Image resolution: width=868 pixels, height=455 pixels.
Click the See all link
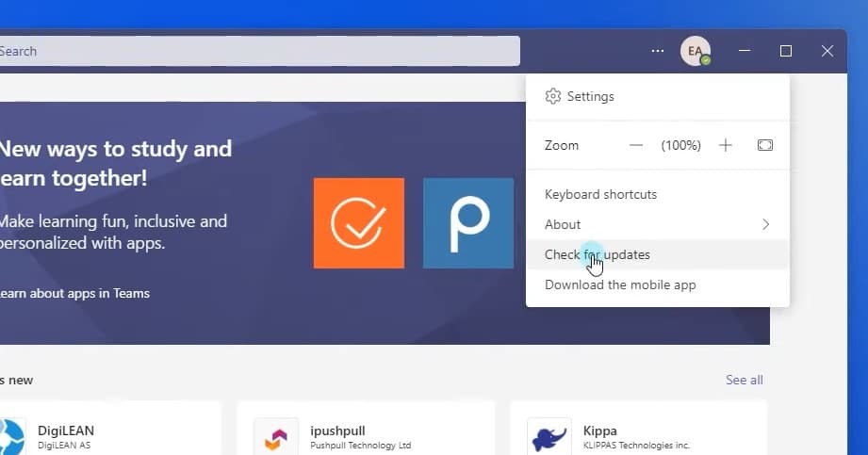point(744,380)
